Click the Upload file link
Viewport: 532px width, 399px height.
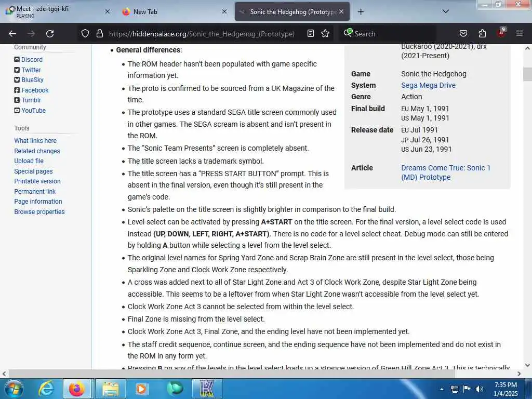[x=29, y=161]
